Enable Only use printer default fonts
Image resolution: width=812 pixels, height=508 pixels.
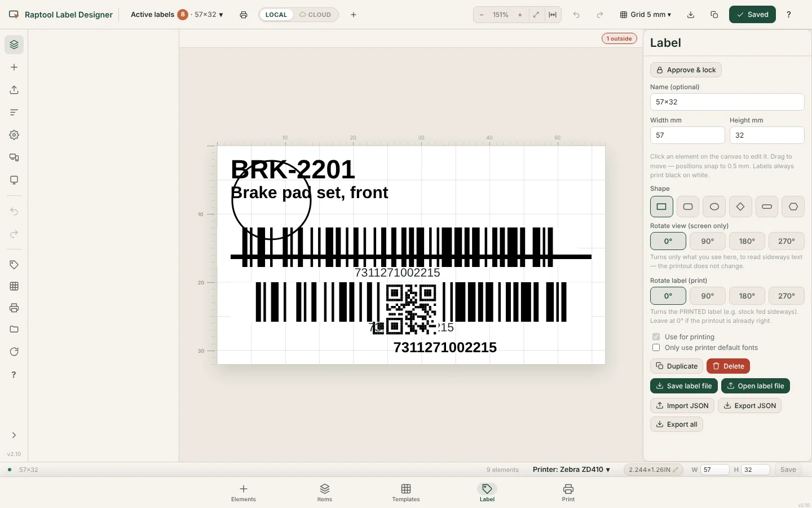[x=656, y=348]
